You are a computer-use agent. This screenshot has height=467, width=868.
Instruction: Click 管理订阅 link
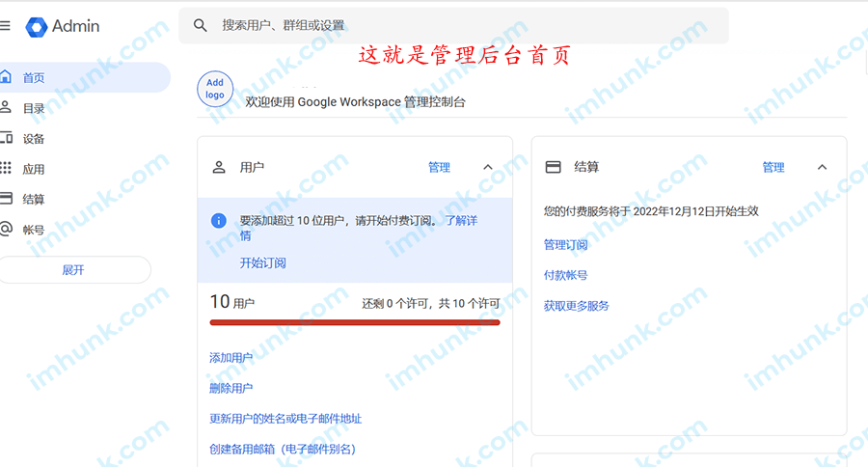point(566,245)
